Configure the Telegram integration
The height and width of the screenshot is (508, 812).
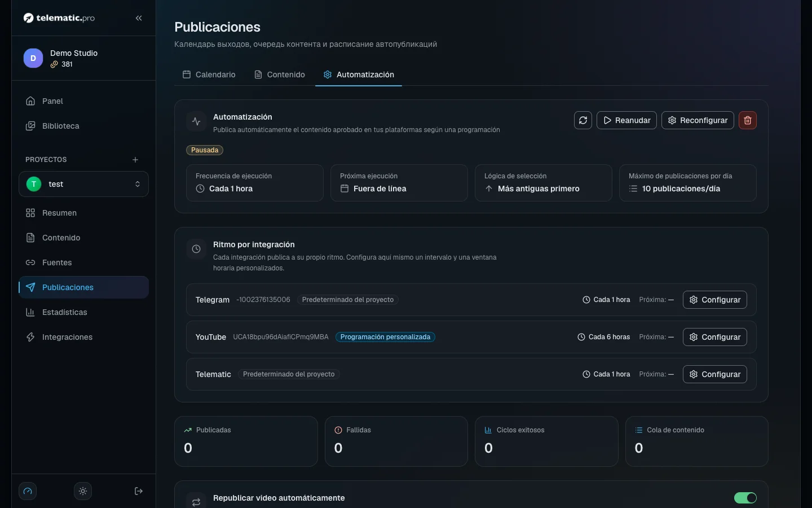tap(715, 300)
